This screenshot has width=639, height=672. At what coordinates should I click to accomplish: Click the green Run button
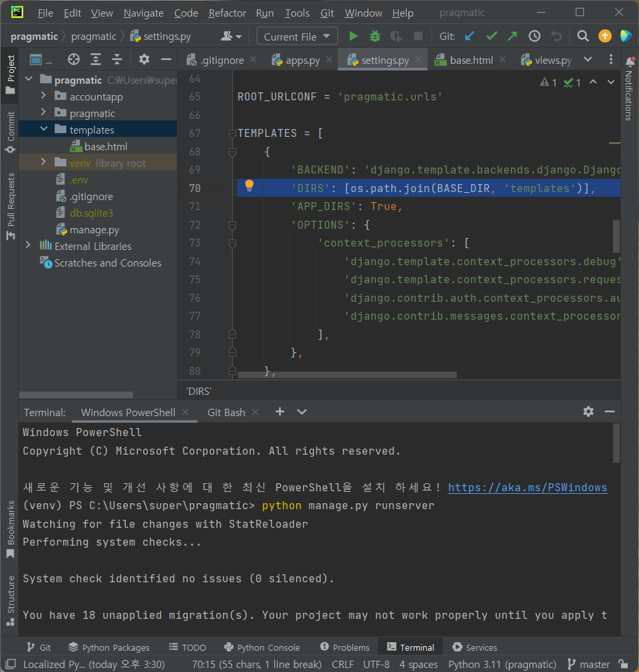[x=353, y=37]
